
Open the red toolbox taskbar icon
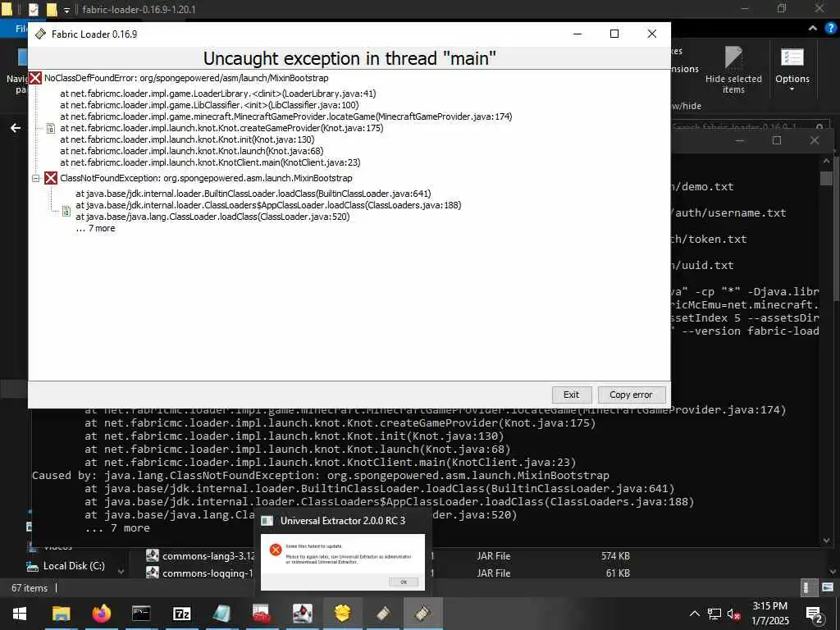(262, 614)
